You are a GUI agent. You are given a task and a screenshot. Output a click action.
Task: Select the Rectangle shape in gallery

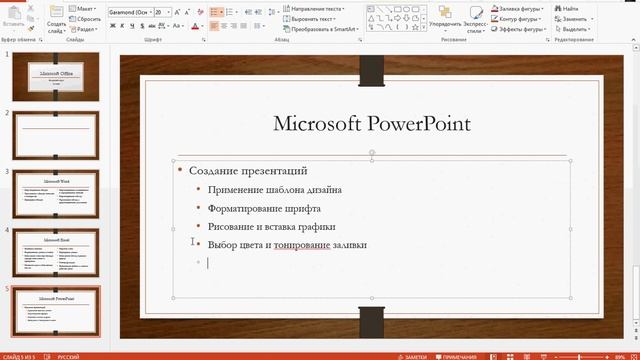click(397, 9)
